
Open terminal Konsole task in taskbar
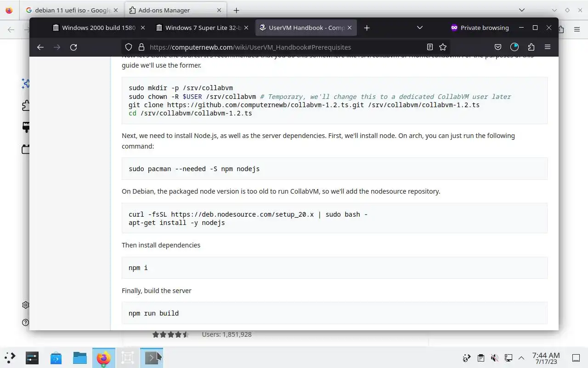(x=152, y=357)
